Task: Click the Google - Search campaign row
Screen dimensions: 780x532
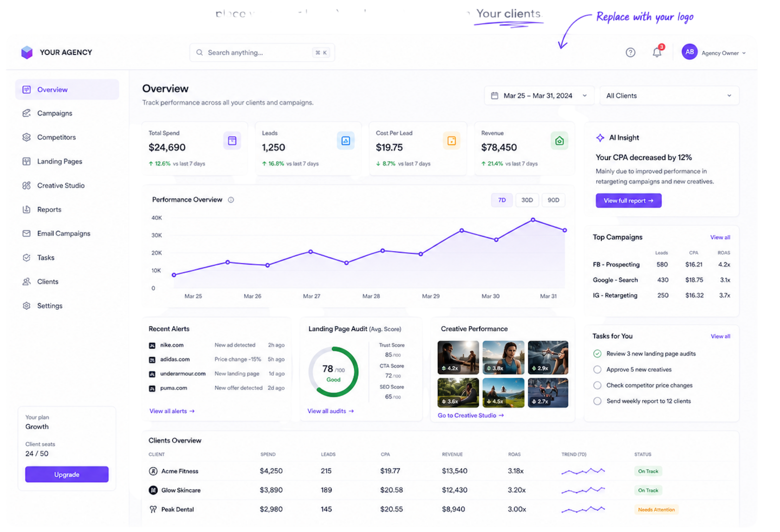Action: pyautogui.click(x=662, y=280)
